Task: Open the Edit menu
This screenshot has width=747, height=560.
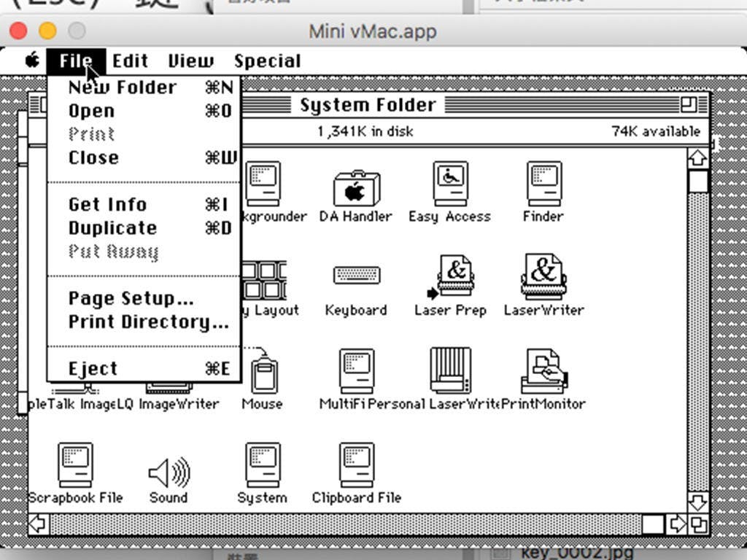Action: coord(130,61)
